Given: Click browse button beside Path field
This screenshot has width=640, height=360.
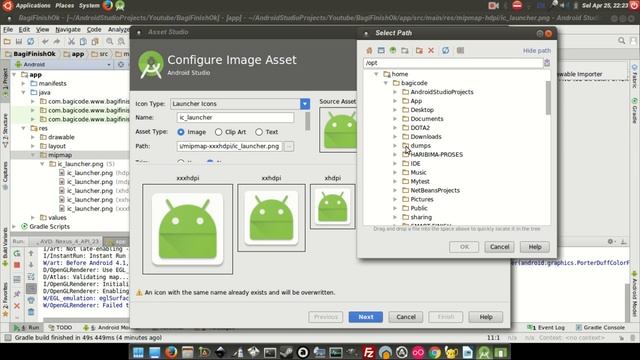Looking at the screenshot, I should [289, 146].
